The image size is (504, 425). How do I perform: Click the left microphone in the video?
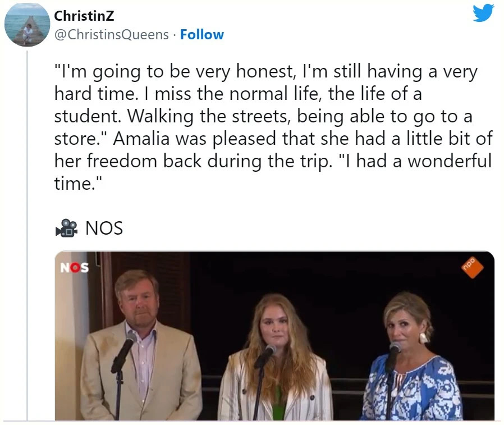tap(123, 353)
